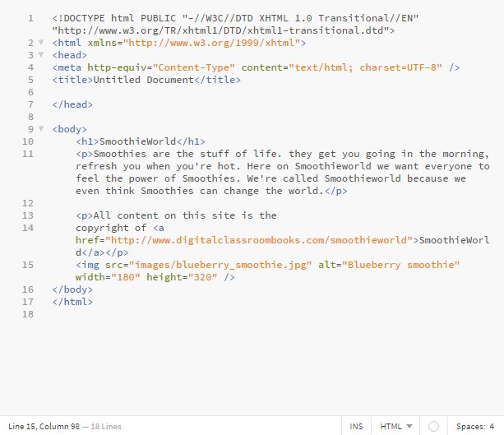The height and width of the screenshot is (435, 504).
Task: Toggle INS insert/overwrite mode
Action: 356,426
